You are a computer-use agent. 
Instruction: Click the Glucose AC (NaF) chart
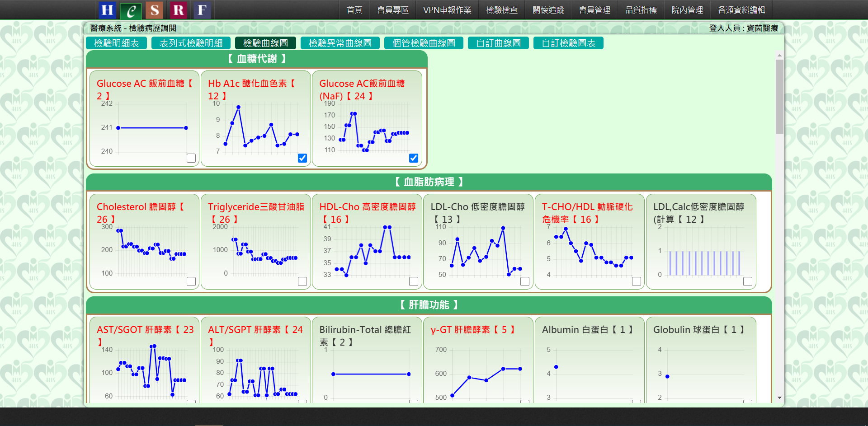(x=367, y=128)
